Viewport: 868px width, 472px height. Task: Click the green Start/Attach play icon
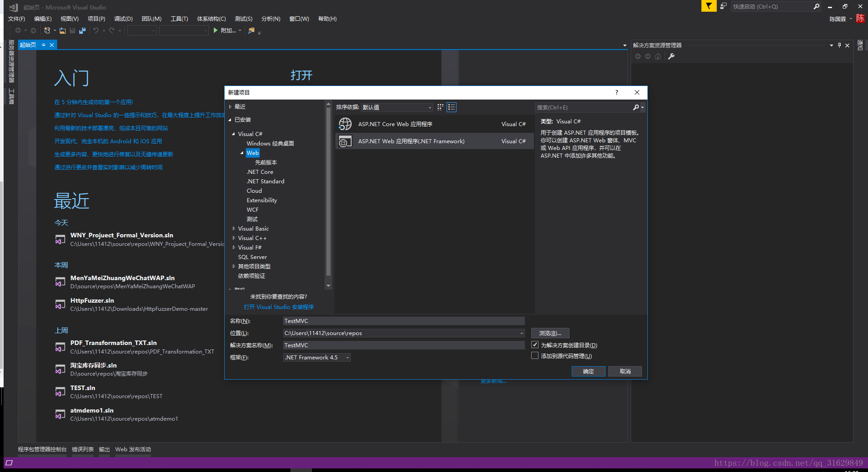tap(215, 30)
